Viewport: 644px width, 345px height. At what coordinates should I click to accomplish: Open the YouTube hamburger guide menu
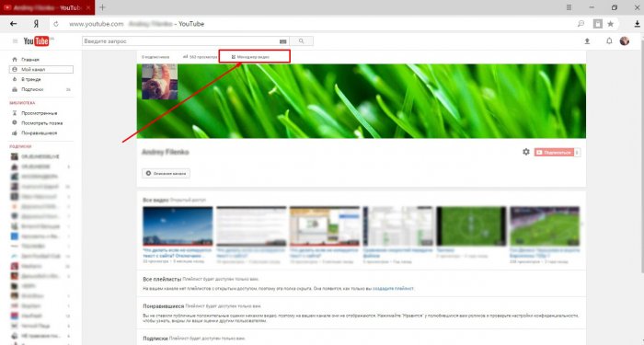[x=16, y=41]
